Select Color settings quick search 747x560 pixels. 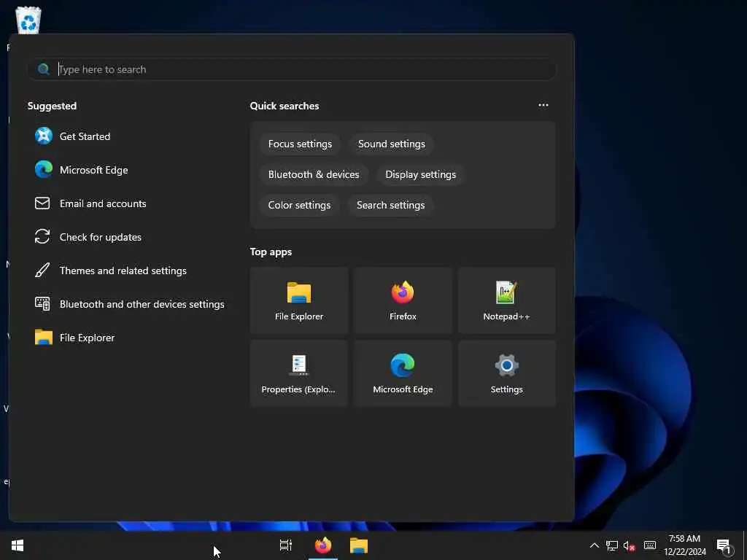[x=299, y=205]
